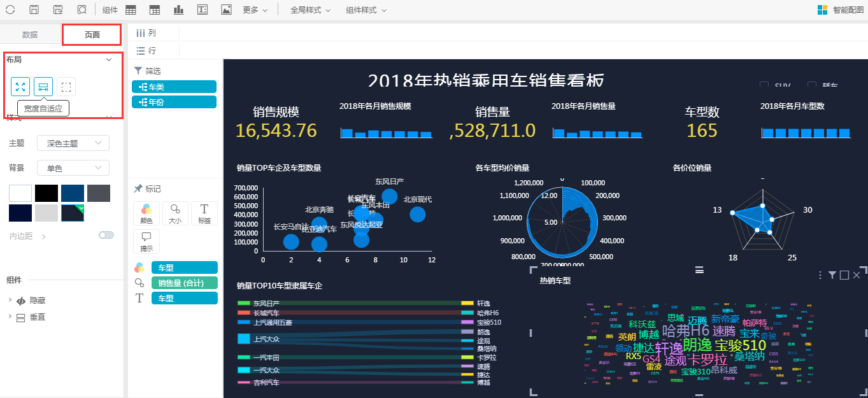This screenshot has width=868, height=398.
Task: Click the 车类 filter pill
Action: (x=174, y=87)
